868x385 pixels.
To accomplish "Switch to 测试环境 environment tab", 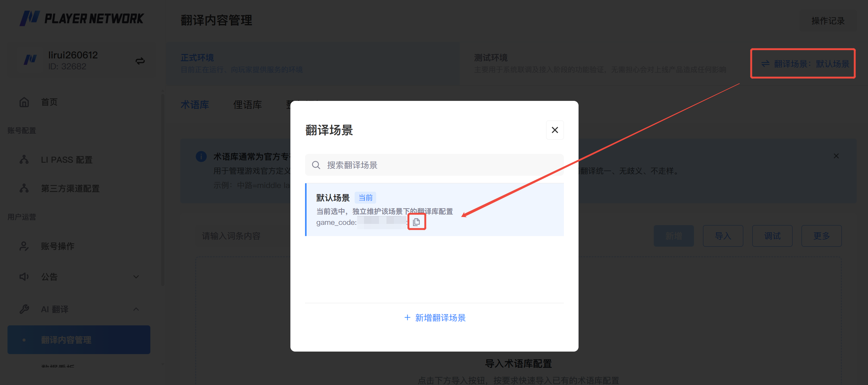I will 600,63.
